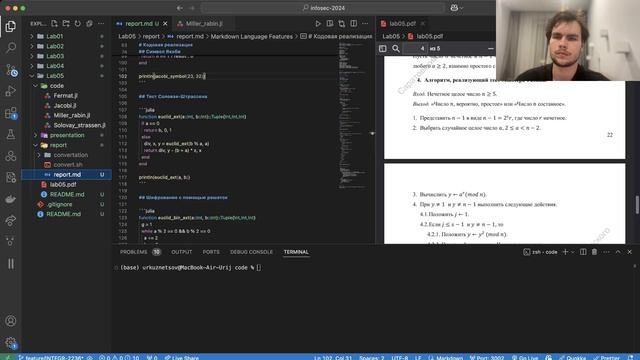Create a new file in Explorer header

54,24
